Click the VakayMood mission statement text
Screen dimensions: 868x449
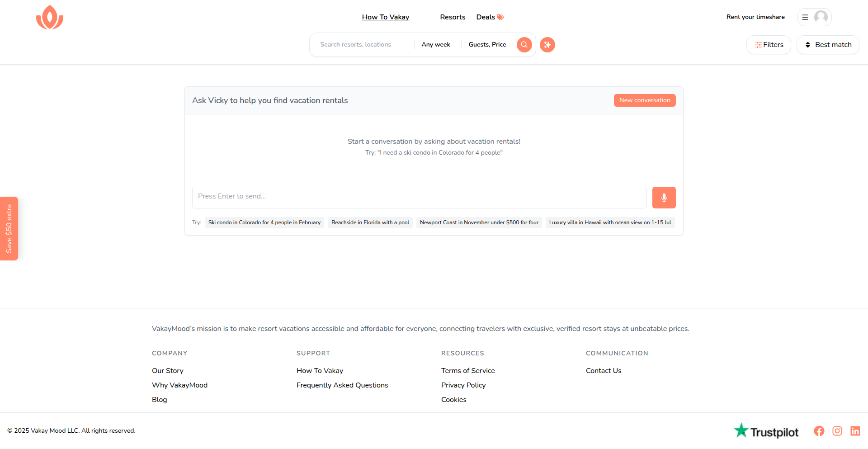[x=420, y=329]
